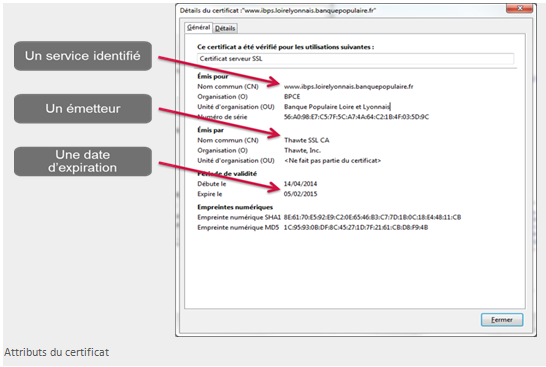This screenshot has width=546, height=367.
Task: Click the SHA1 fingerprint value
Action: tap(372, 217)
